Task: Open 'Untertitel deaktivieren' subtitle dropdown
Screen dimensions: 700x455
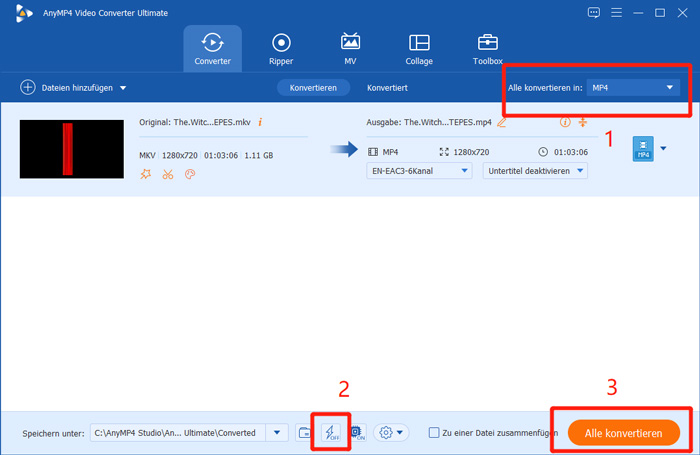Action: click(535, 171)
